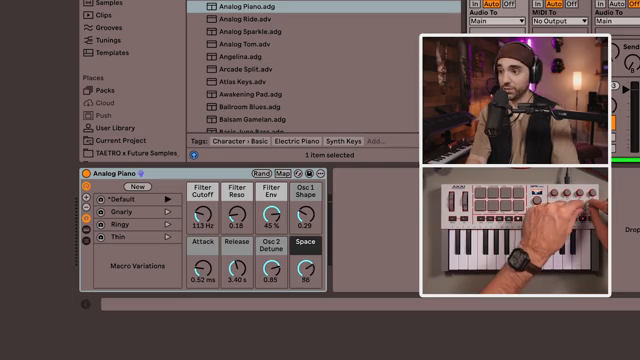Click the file icon beside Ballroom Blues.adg
Image resolution: width=640 pixels, height=360 pixels.
tap(211, 107)
